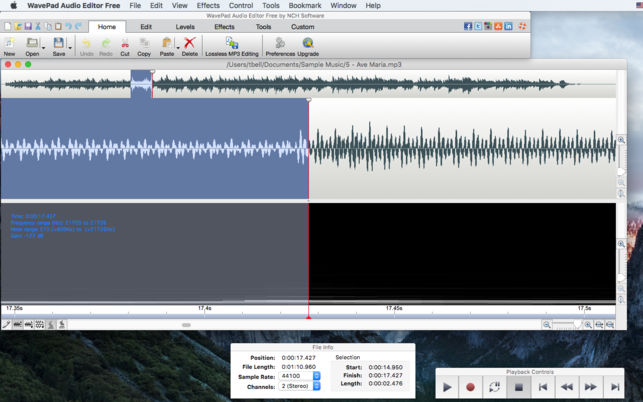Switch to the Levels tab
Screen dimensions: 643x402
click(x=185, y=27)
